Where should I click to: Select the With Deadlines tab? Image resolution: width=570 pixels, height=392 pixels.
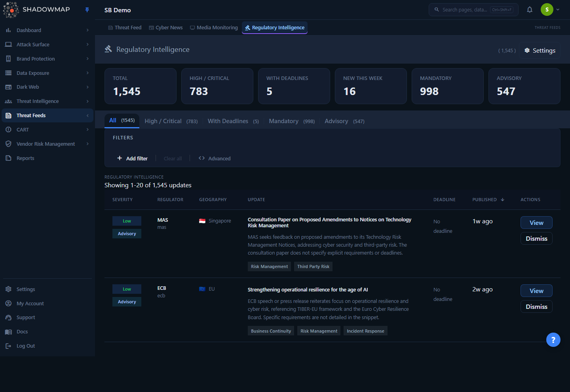pos(233,121)
